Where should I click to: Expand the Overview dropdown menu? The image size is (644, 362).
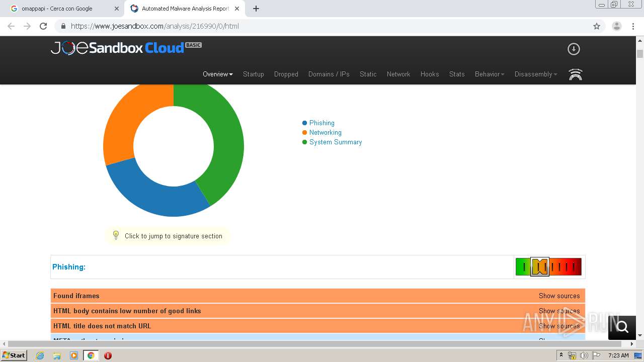(218, 74)
